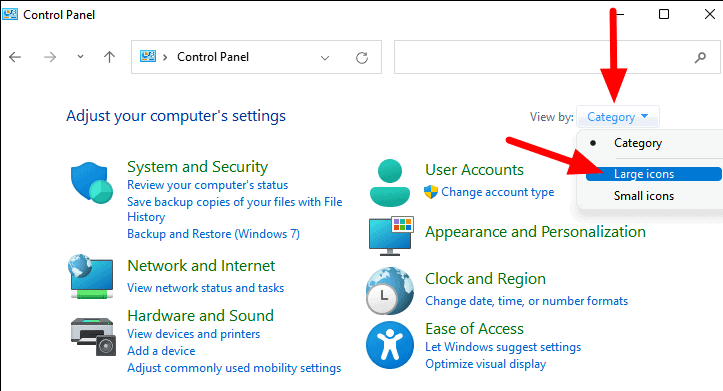Select Small icons in the View by menu
This screenshot has width=723, height=391.
click(644, 196)
